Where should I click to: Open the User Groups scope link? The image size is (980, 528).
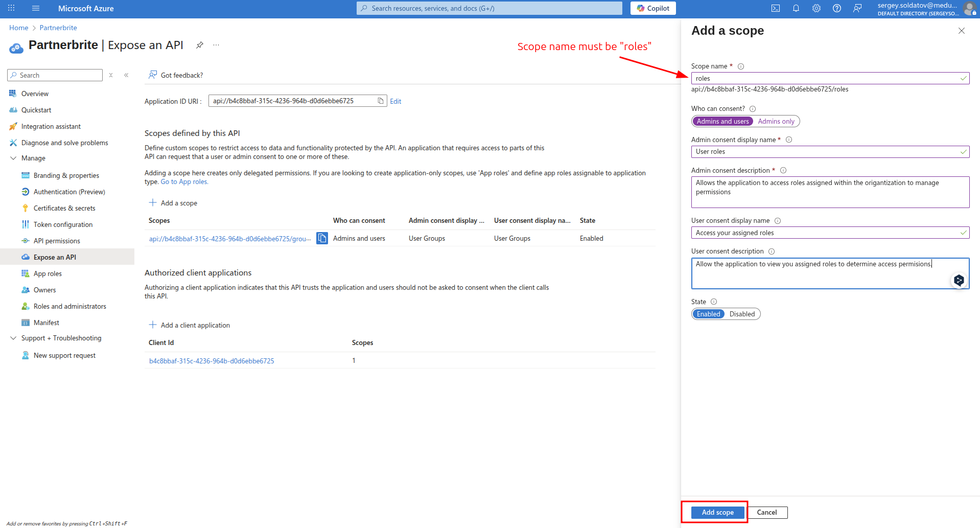coord(230,239)
